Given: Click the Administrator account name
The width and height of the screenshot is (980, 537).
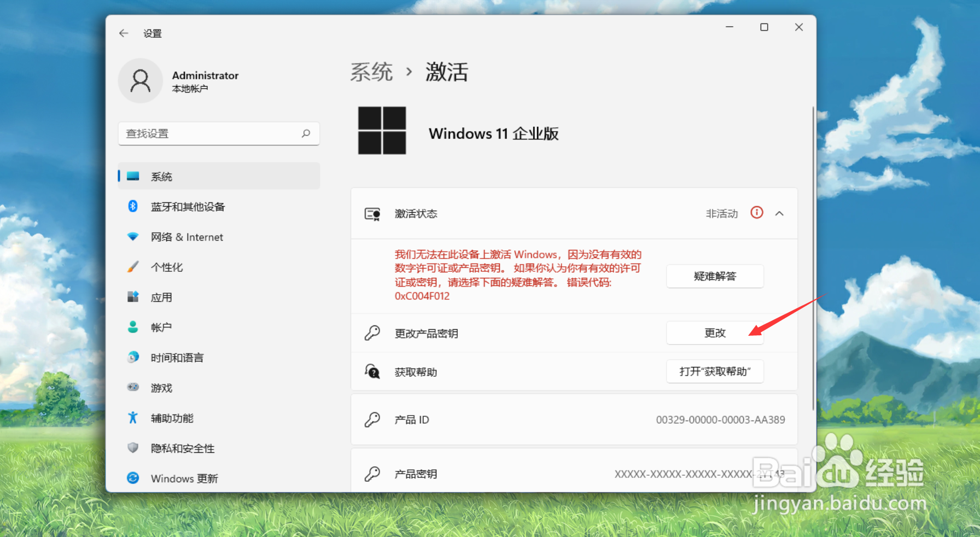Looking at the screenshot, I should tap(205, 75).
